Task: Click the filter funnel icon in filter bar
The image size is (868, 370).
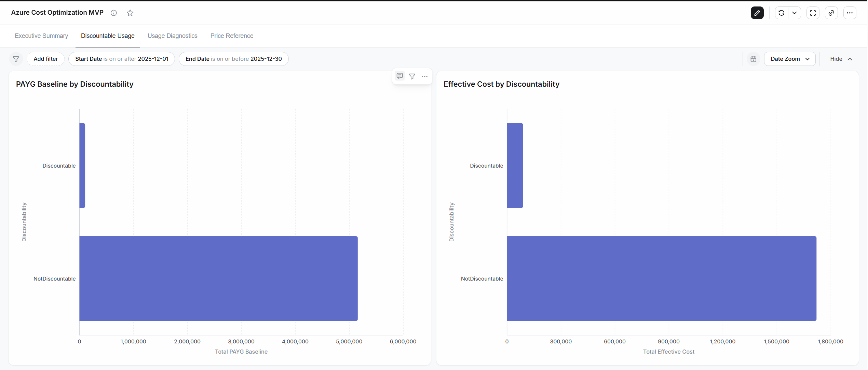Action: click(x=16, y=59)
